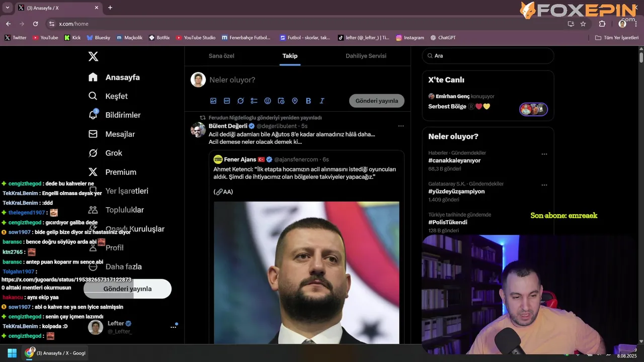Viewport: 644px width, 362px height.
Task: Open options for #canakkaleyanıyor trend
Action: (544, 154)
